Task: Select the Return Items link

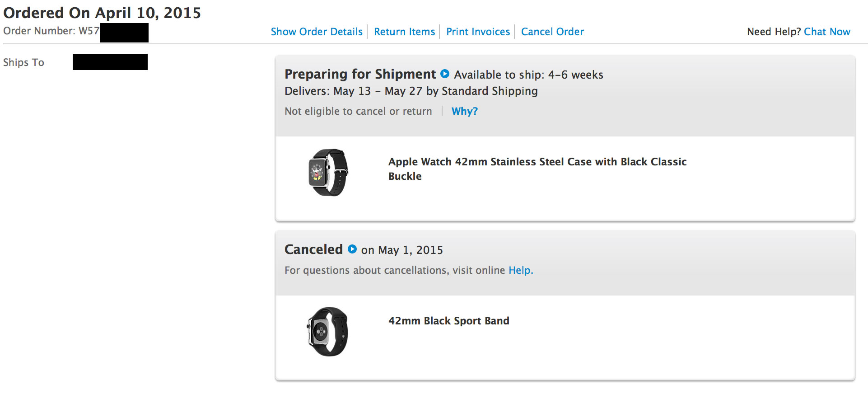Action: tap(404, 32)
